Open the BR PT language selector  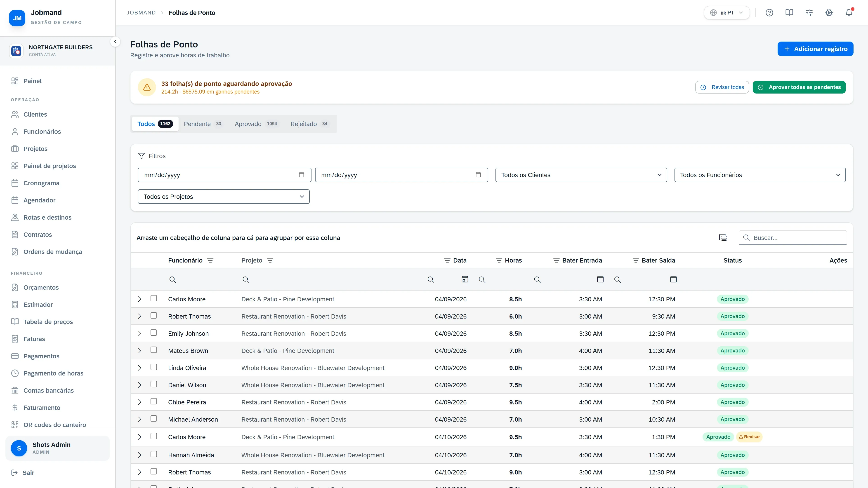[x=726, y=13]
